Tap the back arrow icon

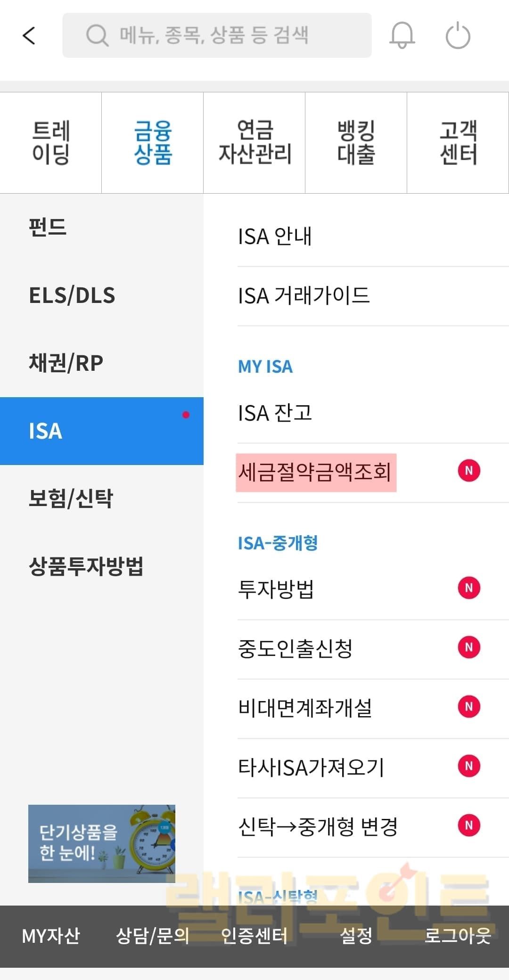[x=29, y=36]
